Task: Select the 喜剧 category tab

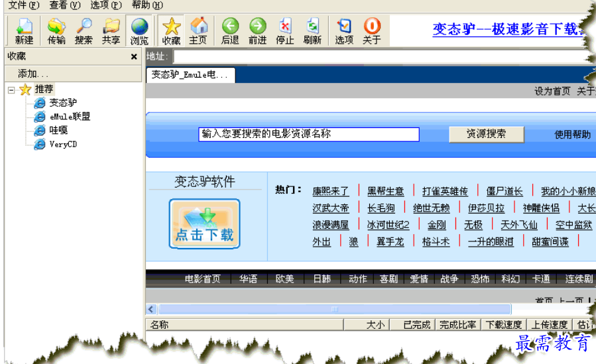Action: pos(388,279)
